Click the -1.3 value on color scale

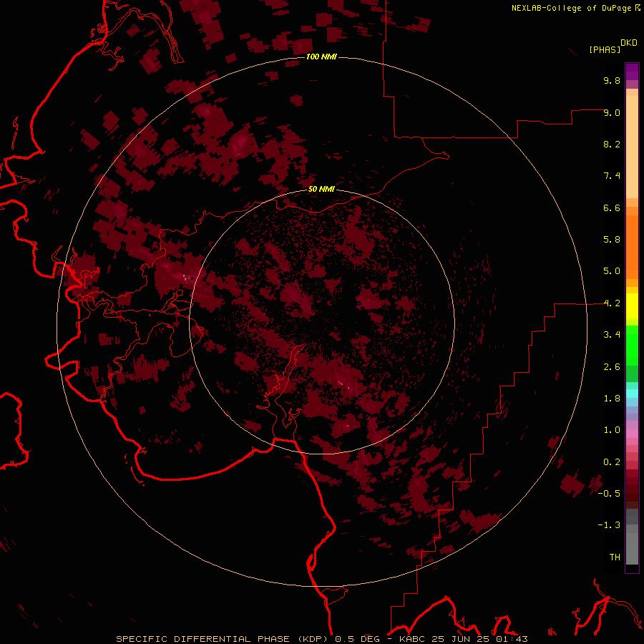(x=609, y=525)
